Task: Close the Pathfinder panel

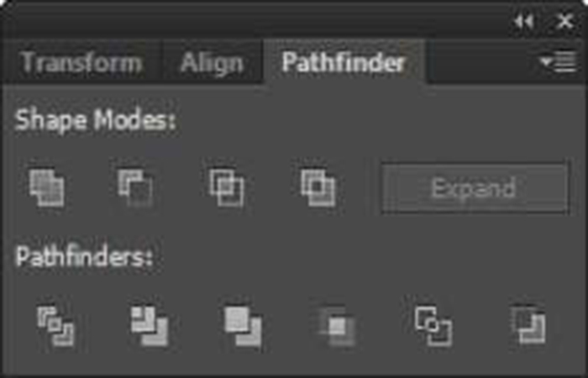Action: click(564, 21)
